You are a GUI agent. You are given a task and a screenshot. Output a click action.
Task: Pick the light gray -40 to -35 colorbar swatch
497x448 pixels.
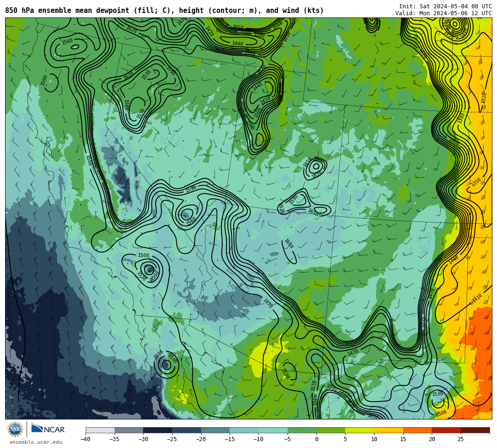click(100, 430)
